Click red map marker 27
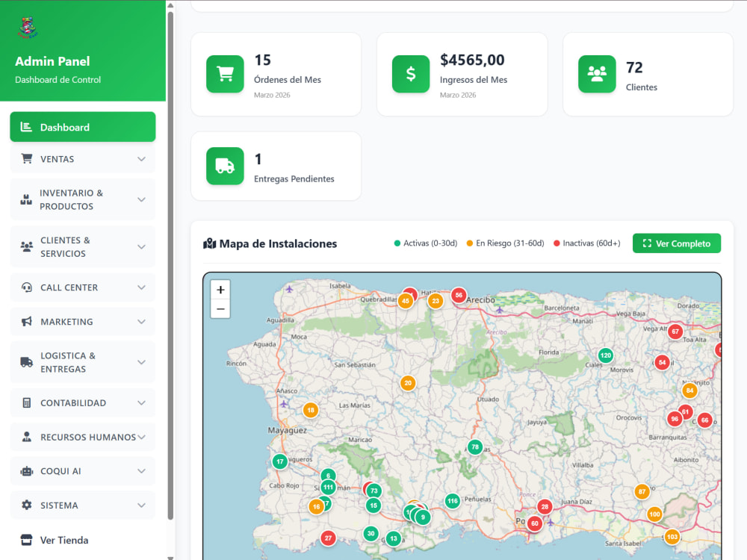This screenshot has height=560, width=747. coord(328,538)
